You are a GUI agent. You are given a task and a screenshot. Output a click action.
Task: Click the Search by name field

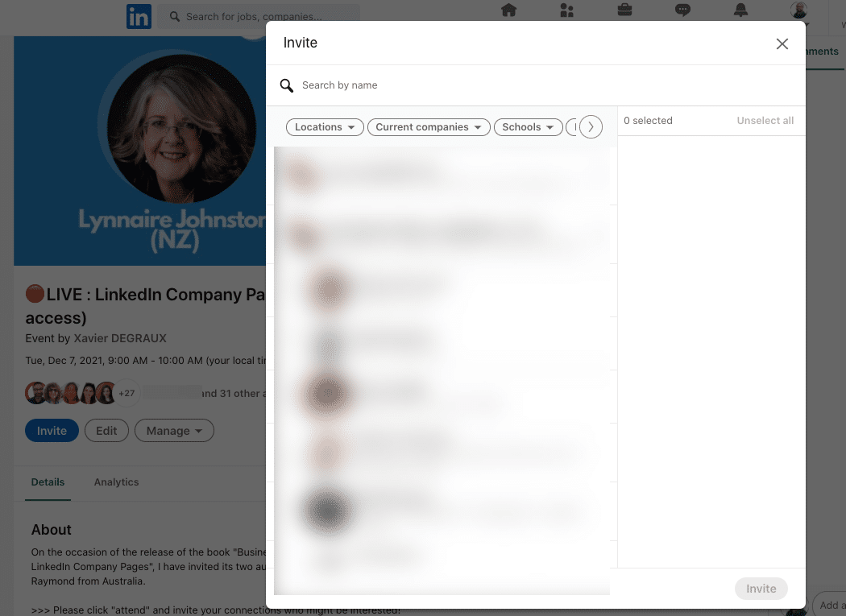click(x=536, y=85)
